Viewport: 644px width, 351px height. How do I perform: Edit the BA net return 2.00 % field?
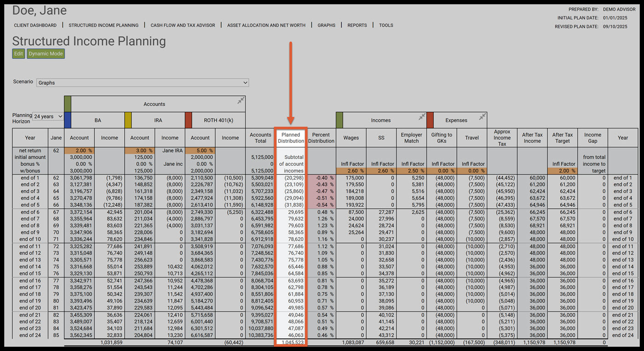[x=80, y=151]
